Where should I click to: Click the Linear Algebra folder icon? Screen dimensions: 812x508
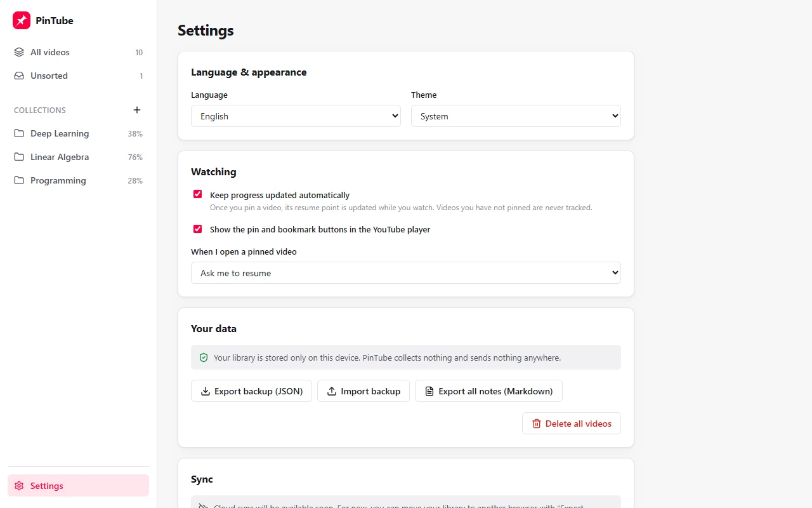click(x=19, y=157)
